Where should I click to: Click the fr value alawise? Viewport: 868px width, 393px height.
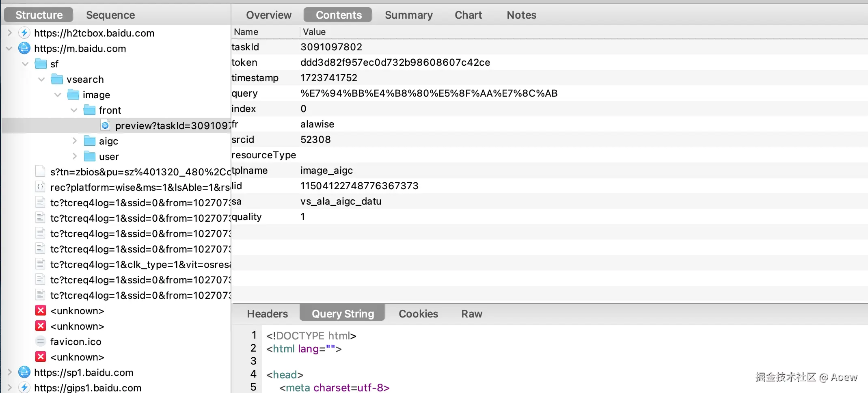(x=317, y=124)
